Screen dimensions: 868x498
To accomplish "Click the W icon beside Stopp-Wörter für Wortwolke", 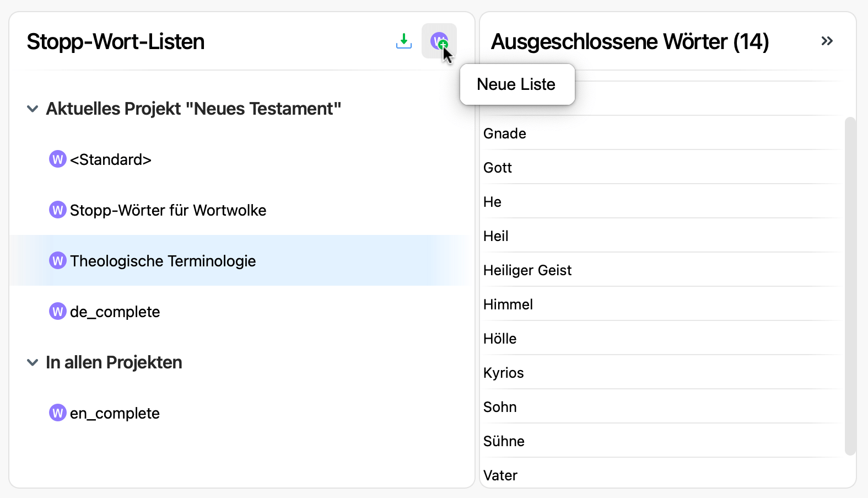I will (x=58, y=210).
